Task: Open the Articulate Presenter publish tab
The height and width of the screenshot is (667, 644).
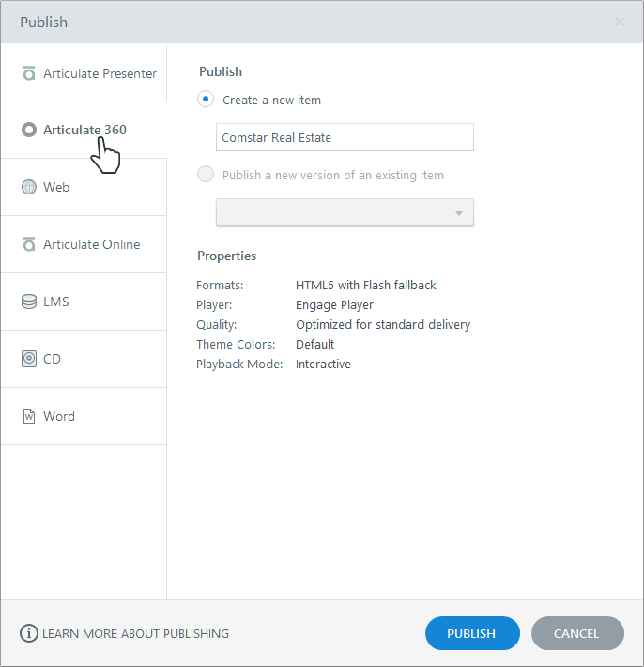Action: [x=84, y=73]
